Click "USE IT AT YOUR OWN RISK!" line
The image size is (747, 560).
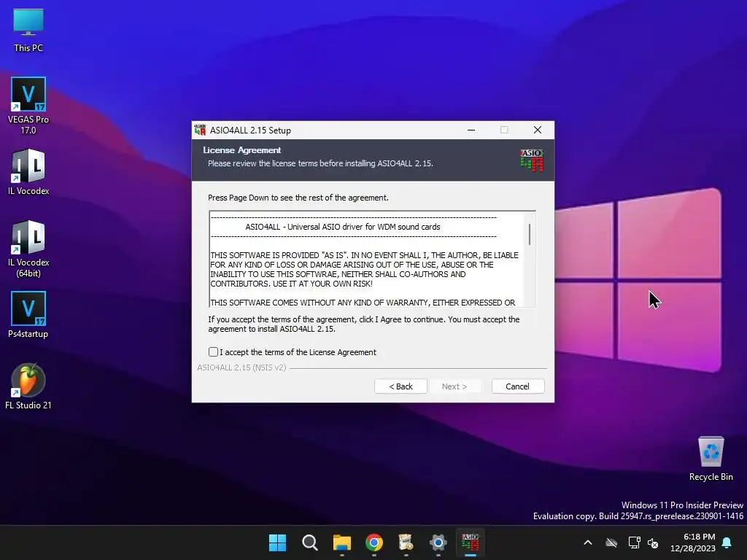pyautogui.click(x=323, y=284)
